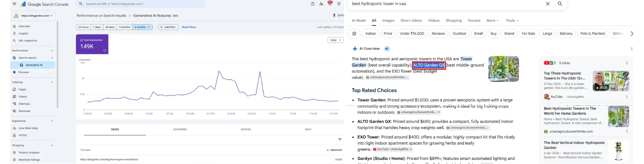Screen dimensions: 644x164
Task: Click the Core Web Vitals gauge icon
Action: (x=14, y=128)
